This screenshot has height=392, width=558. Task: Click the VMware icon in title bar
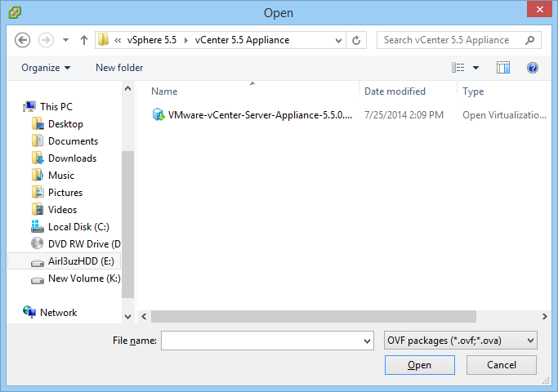point(15,12)
